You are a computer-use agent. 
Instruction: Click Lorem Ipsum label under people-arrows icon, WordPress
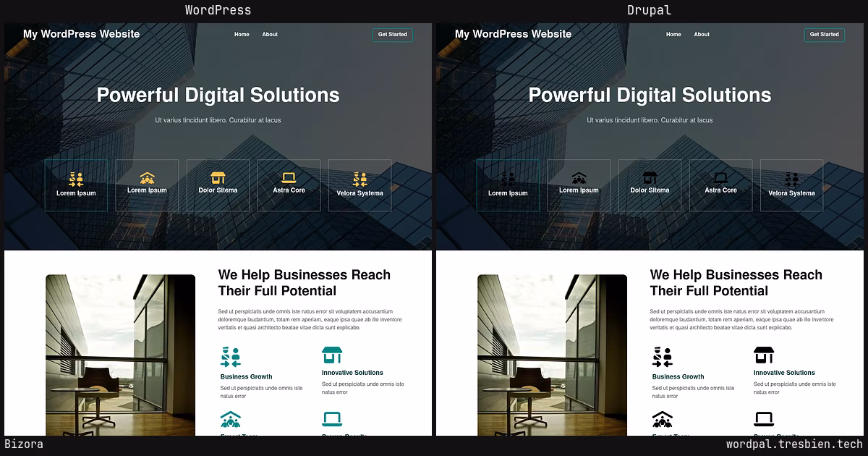tap(76, 193)
